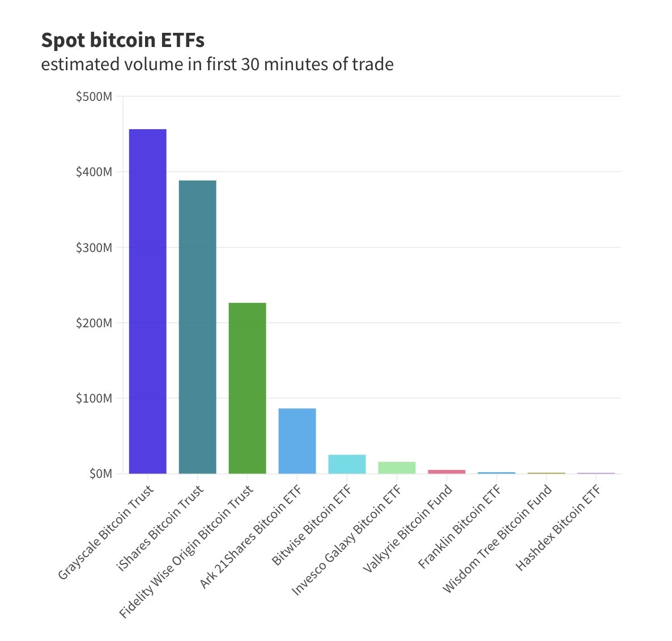Screen dimensions: 672x641
Task: Click the Hashdex Bitcoin ETF axis label
Action: pos(559,528)
